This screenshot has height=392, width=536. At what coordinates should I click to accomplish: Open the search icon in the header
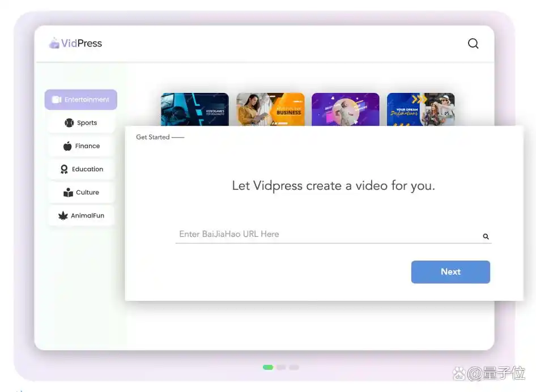point(473,44)
